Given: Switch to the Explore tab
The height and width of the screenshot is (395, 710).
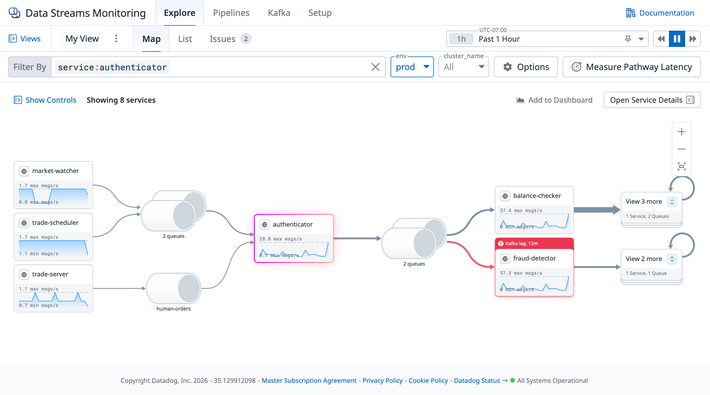Looking at the screenshot, I should (x=179, y=13).
